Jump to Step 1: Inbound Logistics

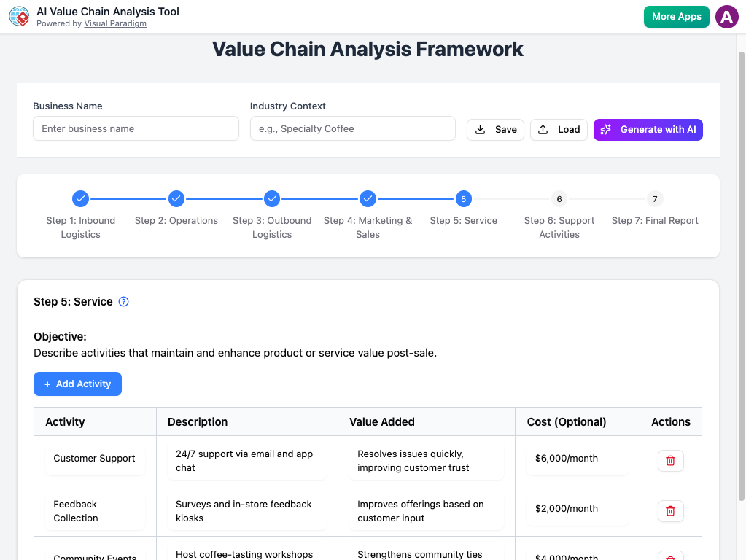(80, 198)
